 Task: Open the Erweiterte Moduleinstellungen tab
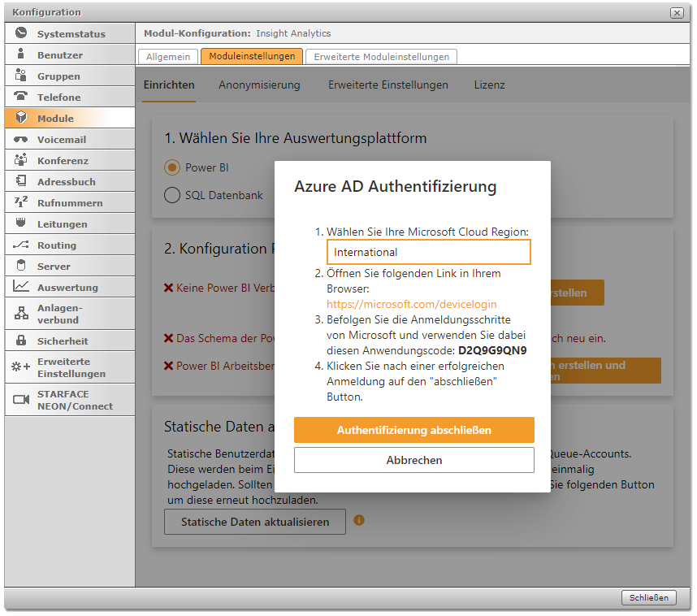pyautogui.click(x=381, y=57)
